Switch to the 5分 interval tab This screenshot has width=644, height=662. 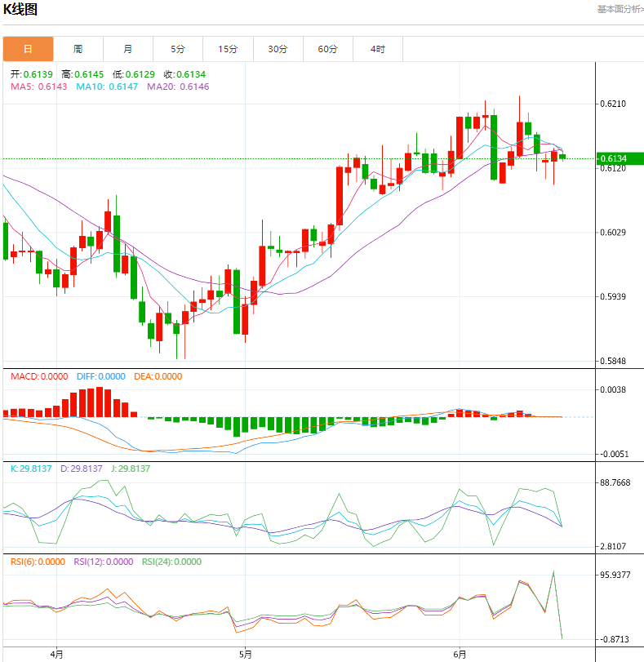click(178, 49)
